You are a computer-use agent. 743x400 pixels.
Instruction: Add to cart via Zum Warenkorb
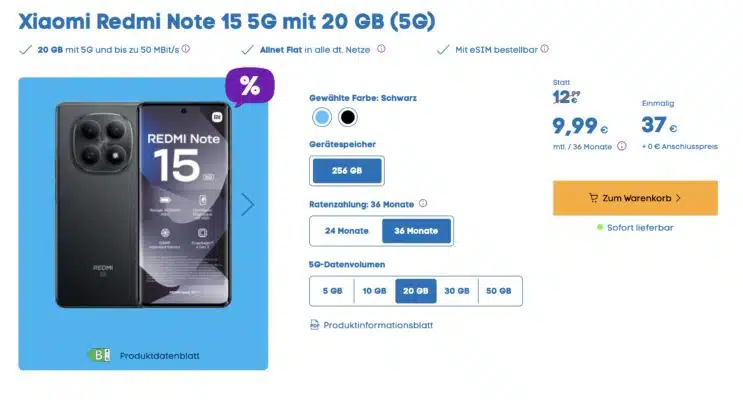[635, 198]
